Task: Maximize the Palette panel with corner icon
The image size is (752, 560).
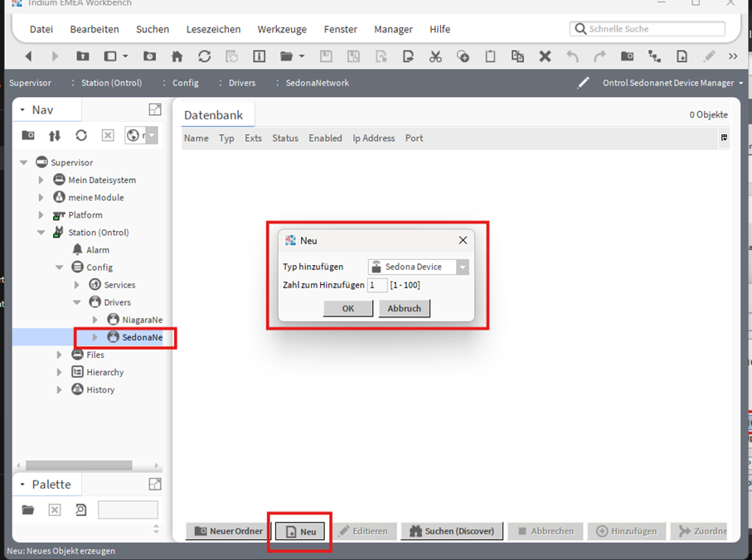Action: 155,485
